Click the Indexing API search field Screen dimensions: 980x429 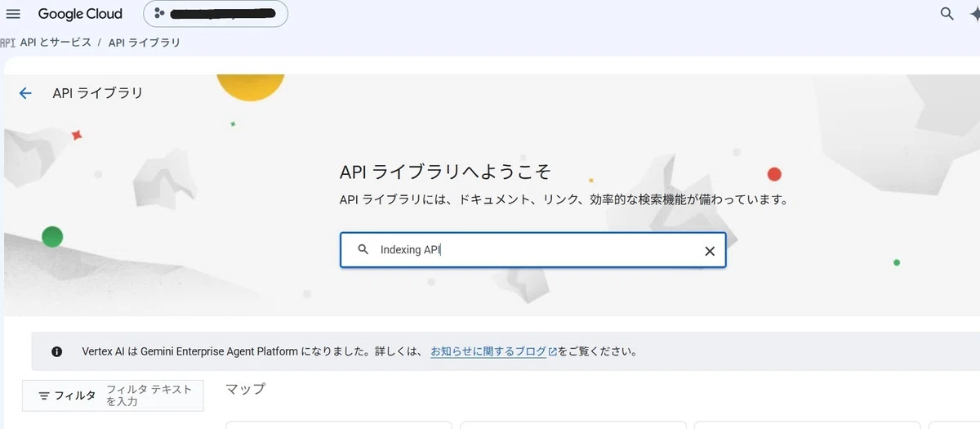(532, 250)
